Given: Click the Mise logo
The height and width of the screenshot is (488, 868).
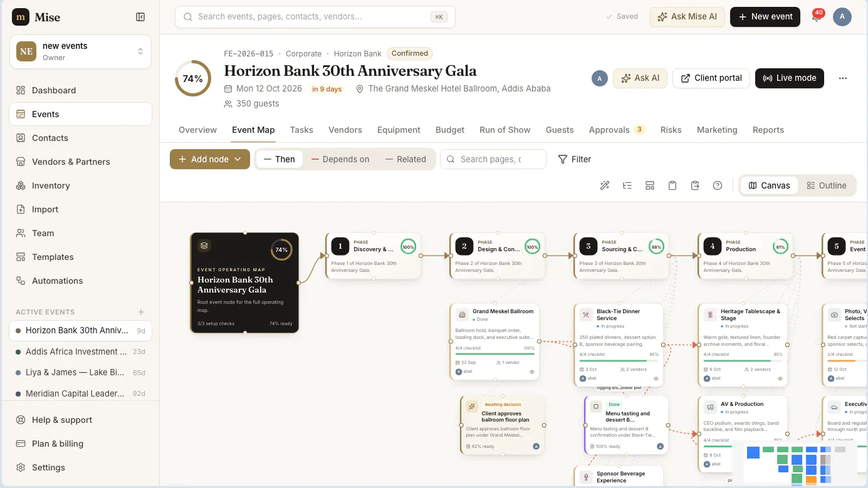Looking at the screenshot, I should (x=21, y=17).
